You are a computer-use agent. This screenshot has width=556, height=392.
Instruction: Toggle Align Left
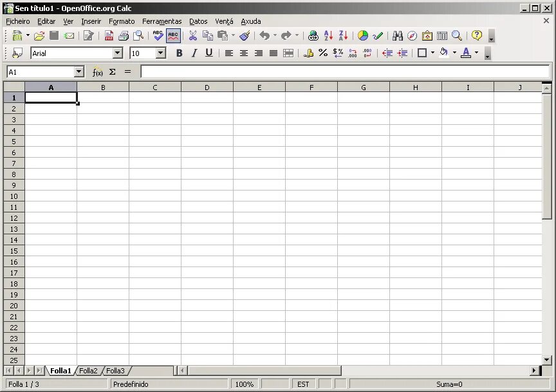(228, 53)
